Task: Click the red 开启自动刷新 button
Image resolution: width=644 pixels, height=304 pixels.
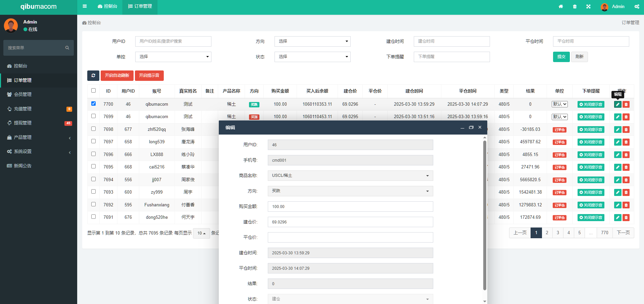Action: pyautogui.click(x=117, y=75)
